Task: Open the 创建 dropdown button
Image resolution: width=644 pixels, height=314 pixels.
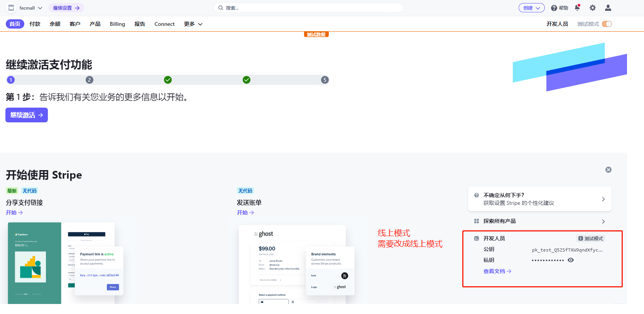Action: coord(531,8)
